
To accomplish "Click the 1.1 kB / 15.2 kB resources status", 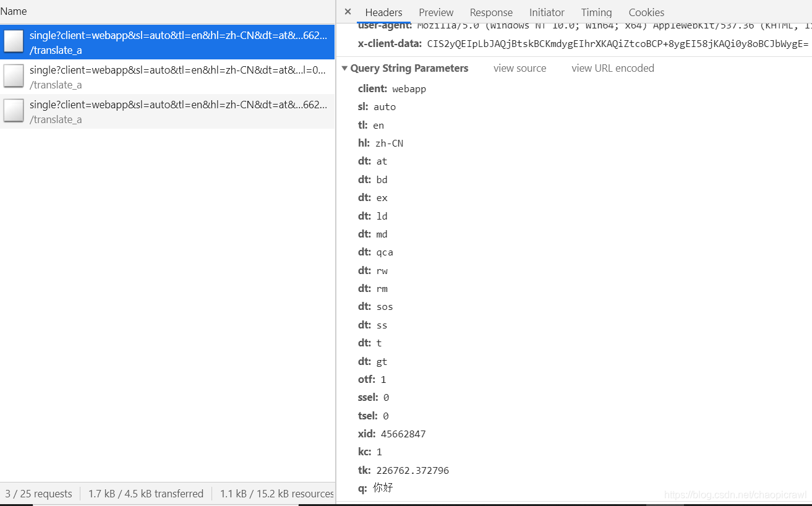I will (x=277, y=494).
